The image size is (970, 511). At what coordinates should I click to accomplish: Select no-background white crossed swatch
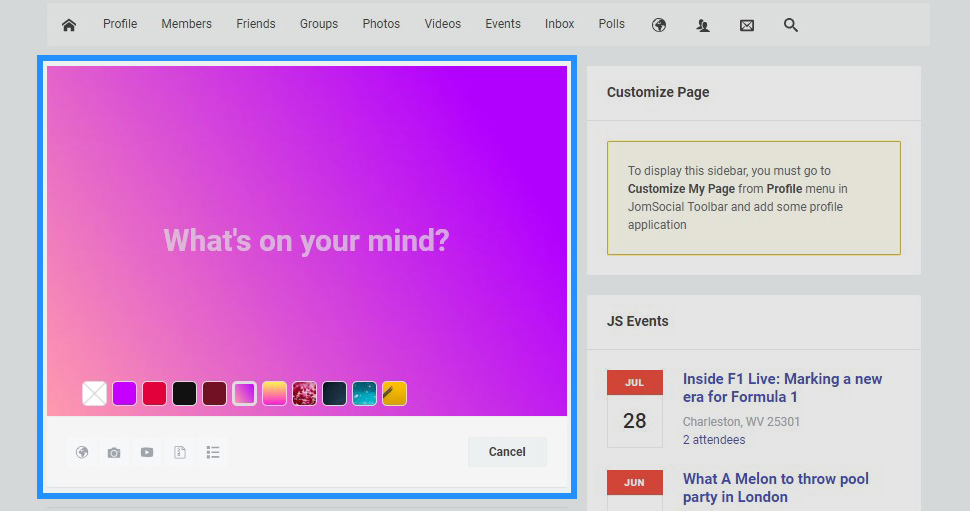[95, 393]
